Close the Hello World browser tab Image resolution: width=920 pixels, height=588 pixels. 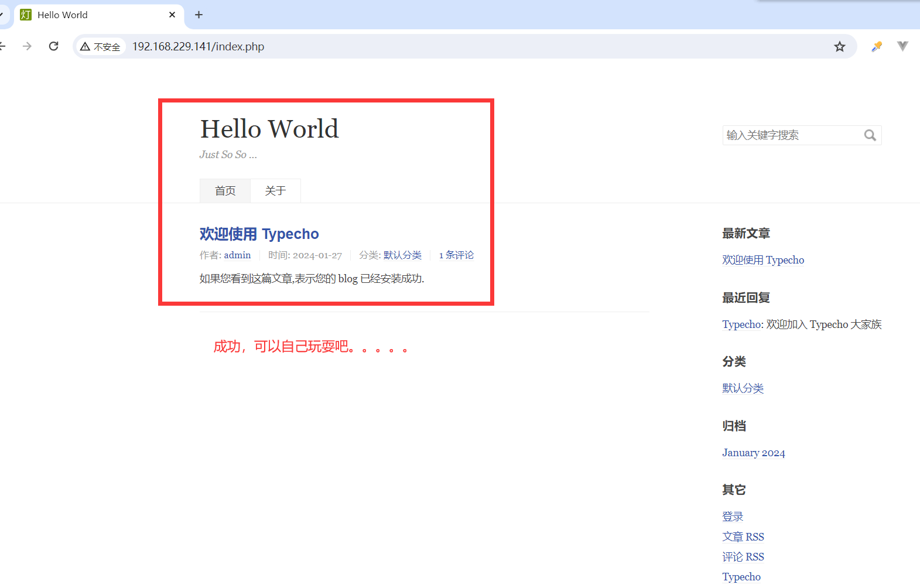point(172,15)
